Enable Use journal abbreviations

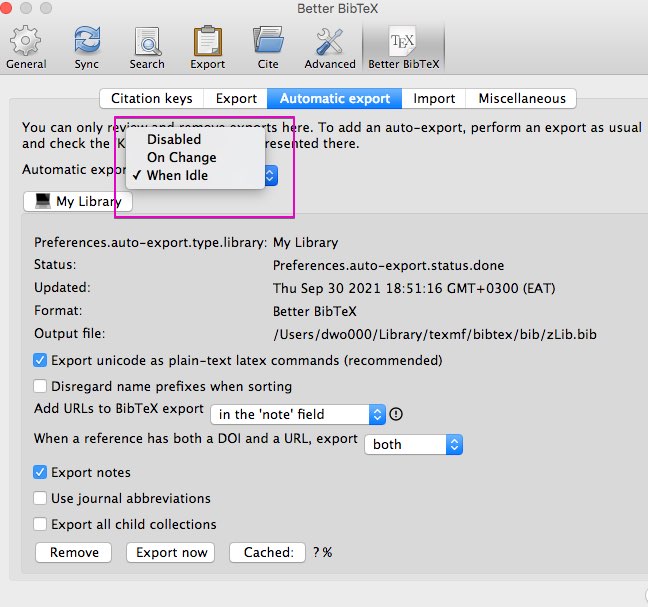[40, 498]
